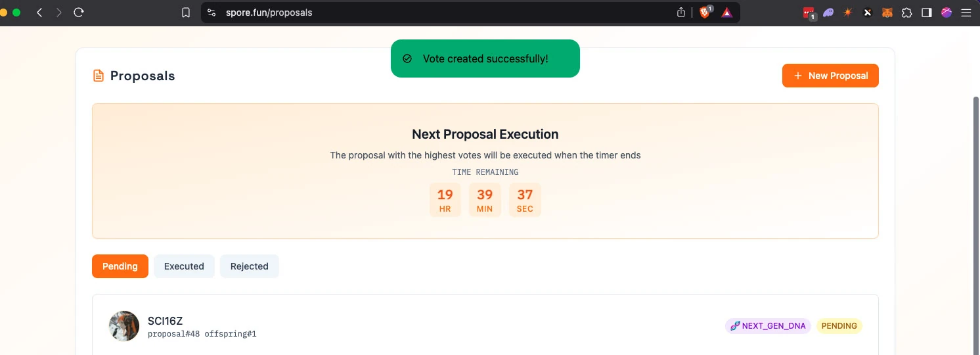Image resolution: width=980 pixels, height=355 pixels.
Task: Click the page's vertical scrollbar
Action: coord(975,197)
